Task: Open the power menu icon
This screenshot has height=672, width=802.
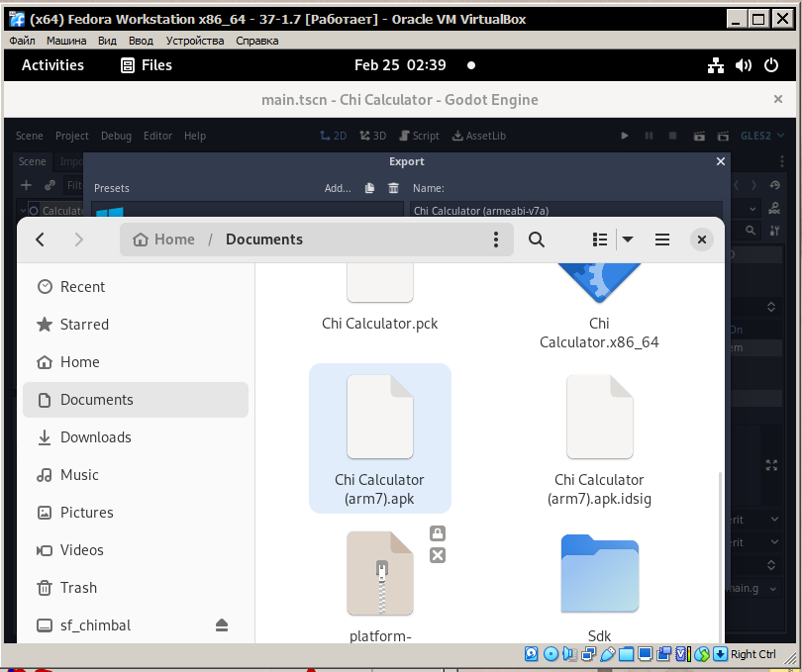Action: [770, 65]
